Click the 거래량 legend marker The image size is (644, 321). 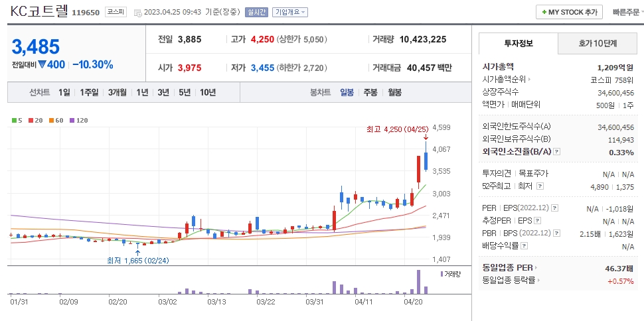pyautogui.click(x=442, y=274)
